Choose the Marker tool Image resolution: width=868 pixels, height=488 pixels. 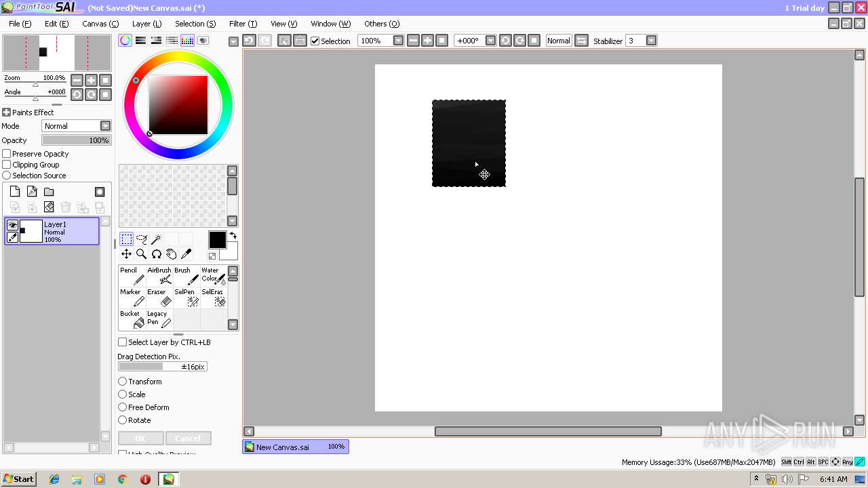point(132,298)
